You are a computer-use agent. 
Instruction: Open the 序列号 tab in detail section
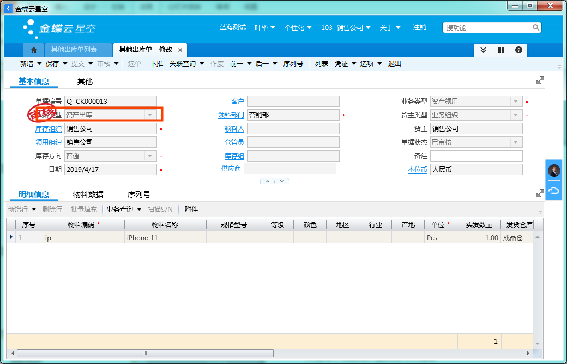coord(138,194)
